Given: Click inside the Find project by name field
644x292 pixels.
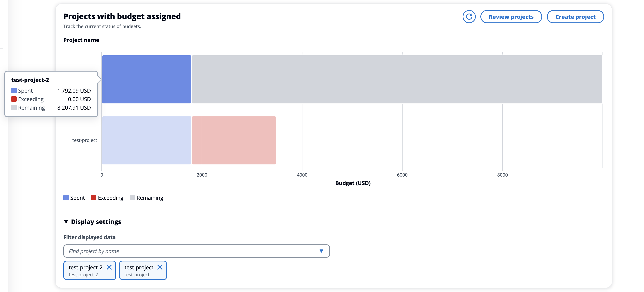Looking at the screenshot, I should point(175,251).
